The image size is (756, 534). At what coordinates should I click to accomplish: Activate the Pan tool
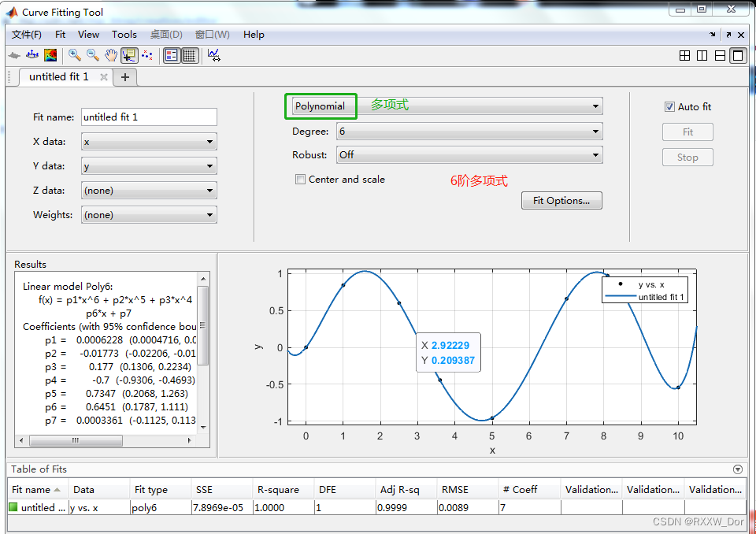click(x=110, y=55)
